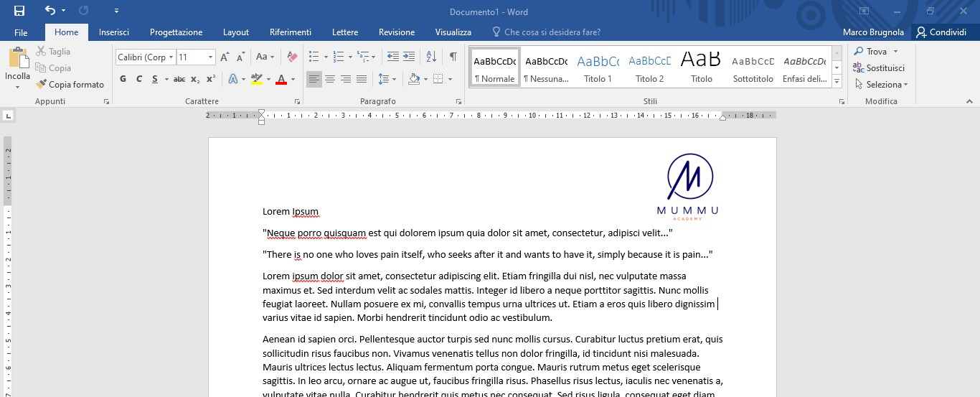Open the Marco Brugnola account name
This screenshot has width=980, height=397.
[x=872, y=32]
